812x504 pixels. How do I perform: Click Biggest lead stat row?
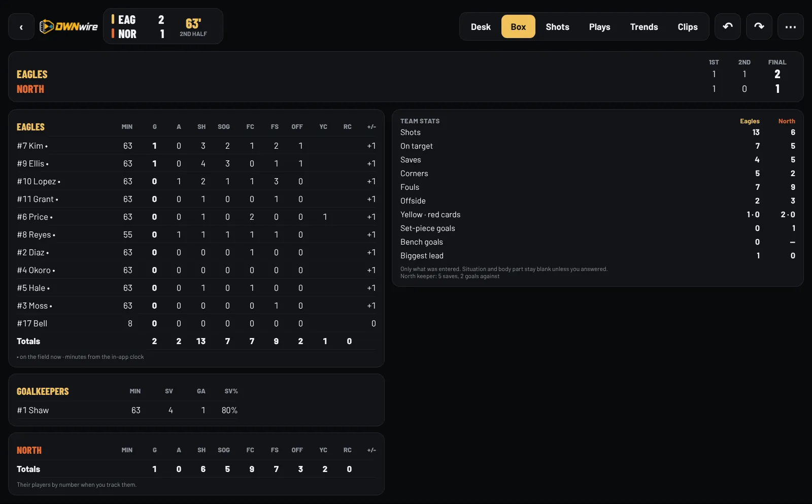[598, 256]
